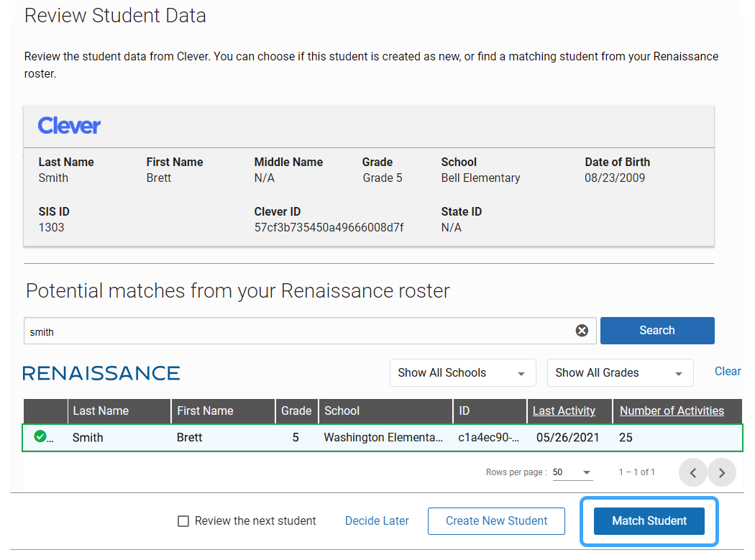This screenshot has width=755, height=560.
Task: Clear the search field with the X icon
Action: 582,330
